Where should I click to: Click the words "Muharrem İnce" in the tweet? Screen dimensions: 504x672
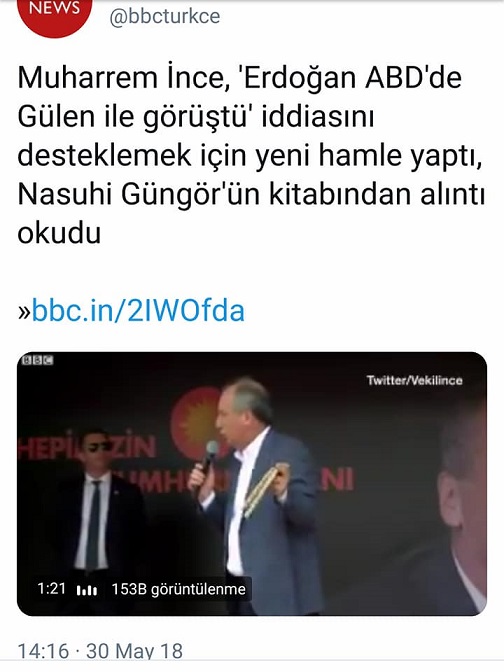click(124, 78)
